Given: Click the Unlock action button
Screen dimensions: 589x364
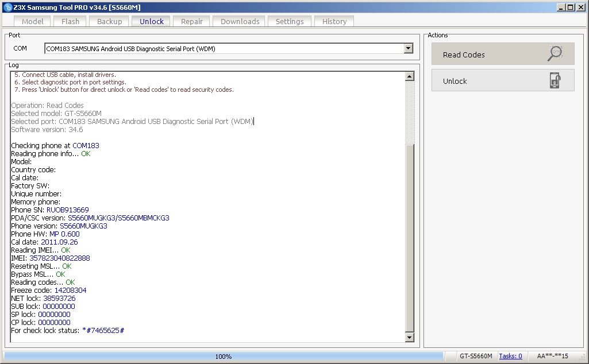Looking at the screenshot, I should 503,80.
